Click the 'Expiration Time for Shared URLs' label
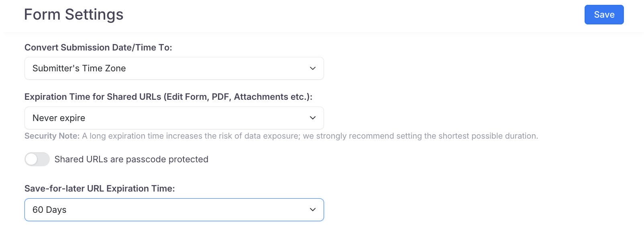This screenshot has height=226, width=644. (x=168, y=97)
